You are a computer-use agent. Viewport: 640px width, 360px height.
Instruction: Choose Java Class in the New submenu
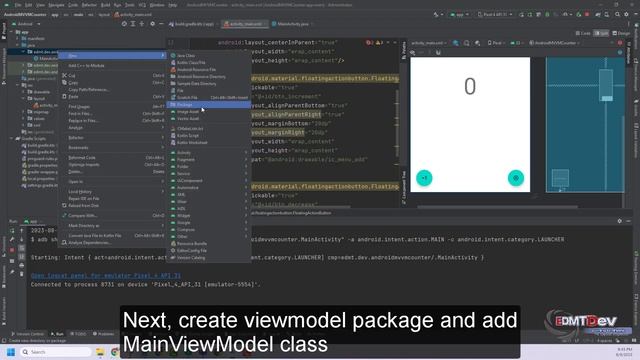coord(209,56)
